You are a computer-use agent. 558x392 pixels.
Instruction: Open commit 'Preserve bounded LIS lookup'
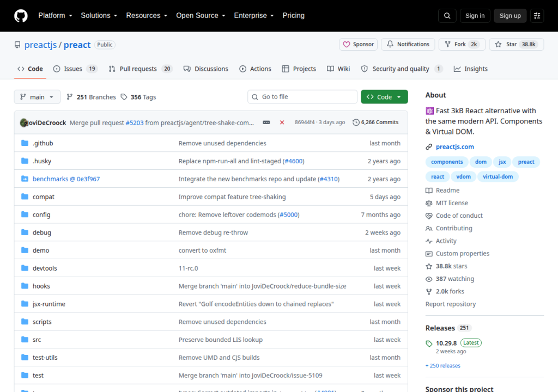pos(221,340)
